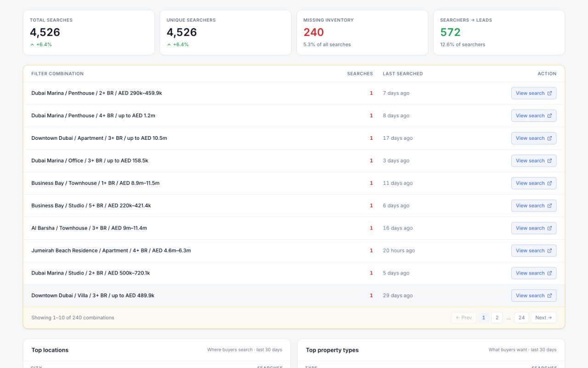Go to the Prev page of combinations
The width and height of the screenshot is (588, 368).
[464, 318]
